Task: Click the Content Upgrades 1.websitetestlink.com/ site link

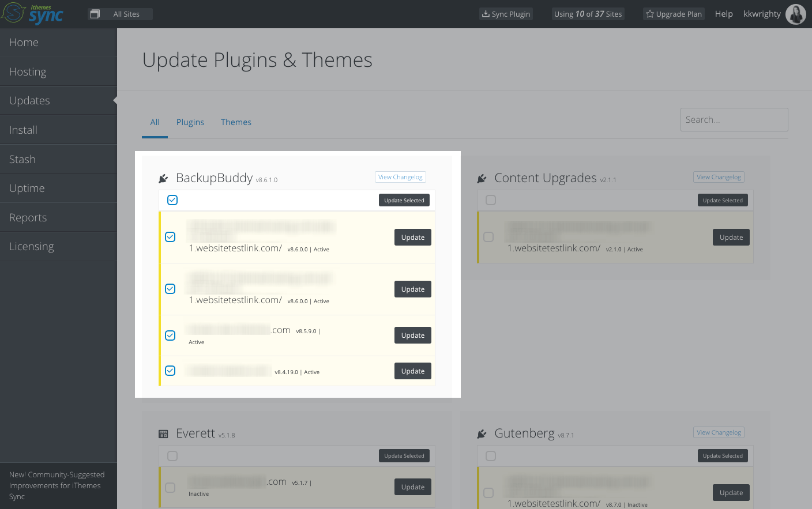Action: tap(554, 248)
